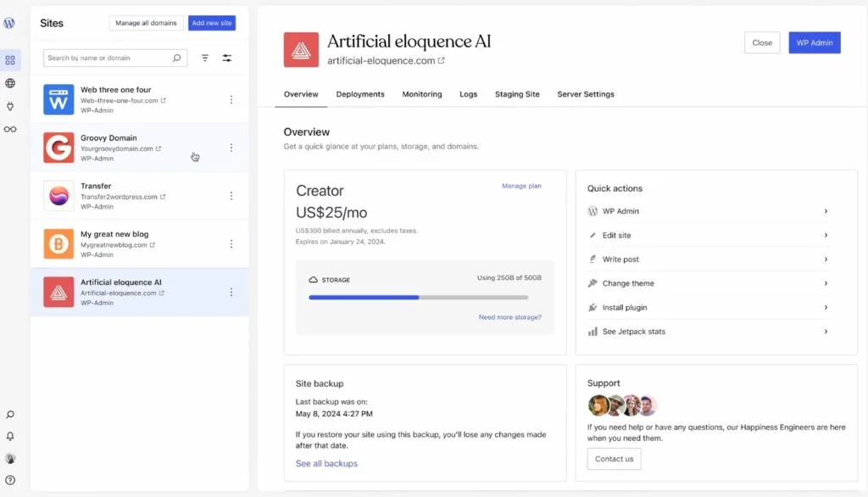Viewport: 868px width, 497px height.
Task: Switch to the Staging Site tab
Action: [517, 94]
